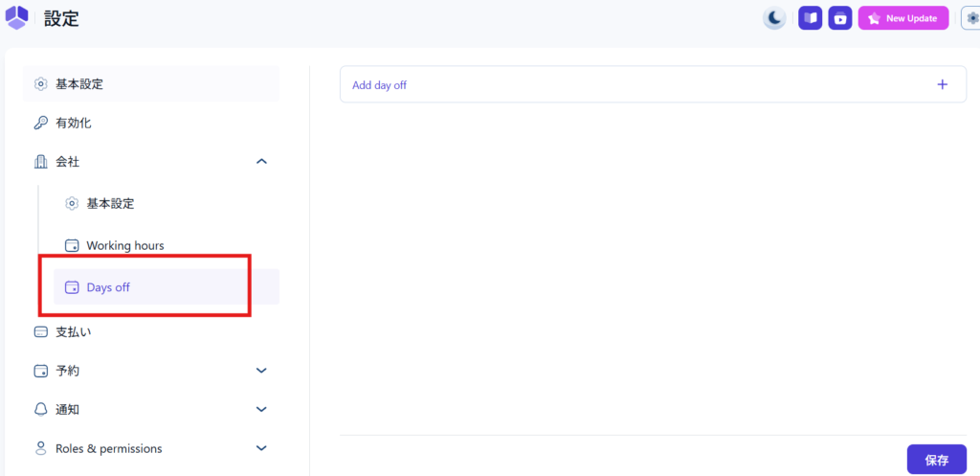
Task: Collapse the 会社 section chevron
Action: [x=261, y=162]
